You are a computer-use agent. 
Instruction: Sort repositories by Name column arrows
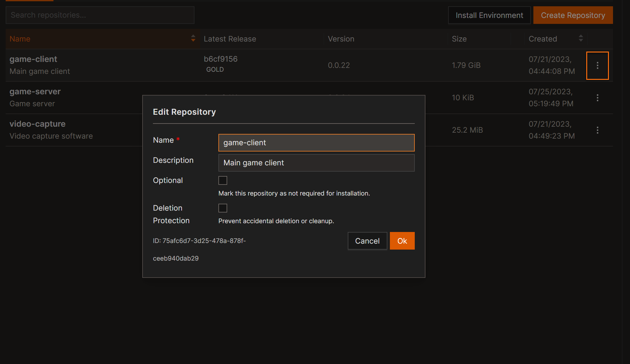[193, 39]
